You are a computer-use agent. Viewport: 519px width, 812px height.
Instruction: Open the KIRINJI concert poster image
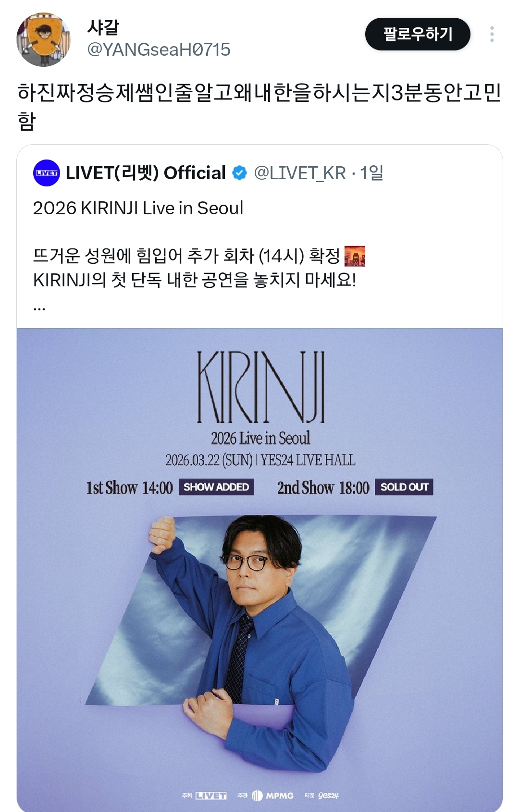click(x=259, y=570)
